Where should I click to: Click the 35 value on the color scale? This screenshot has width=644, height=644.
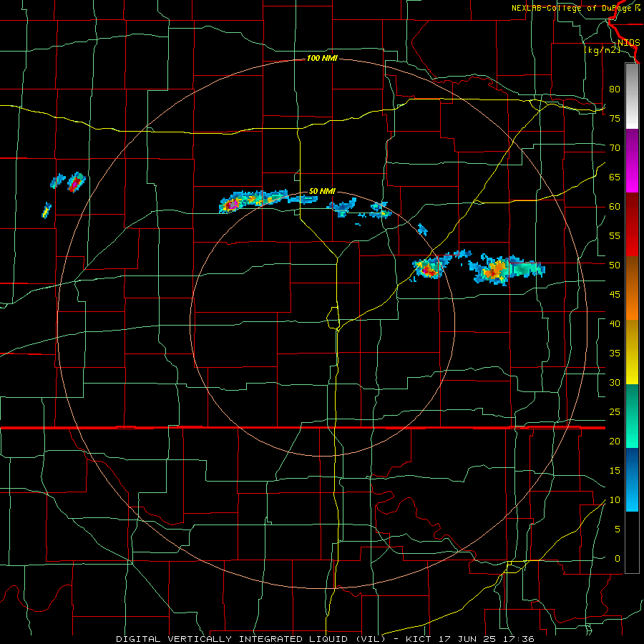click(615, 353)
